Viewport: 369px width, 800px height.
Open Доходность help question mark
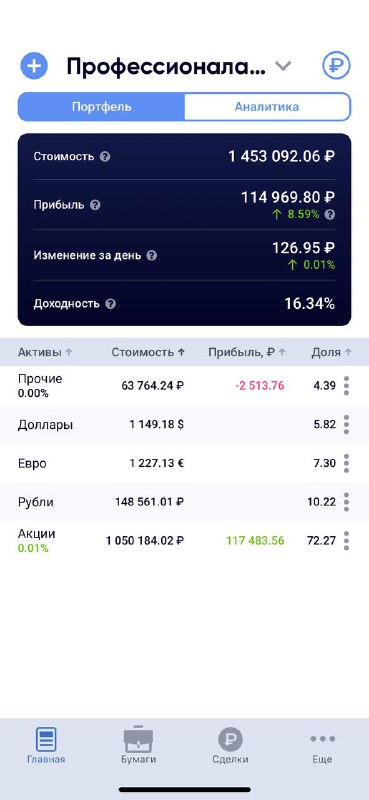pos(111,304)
